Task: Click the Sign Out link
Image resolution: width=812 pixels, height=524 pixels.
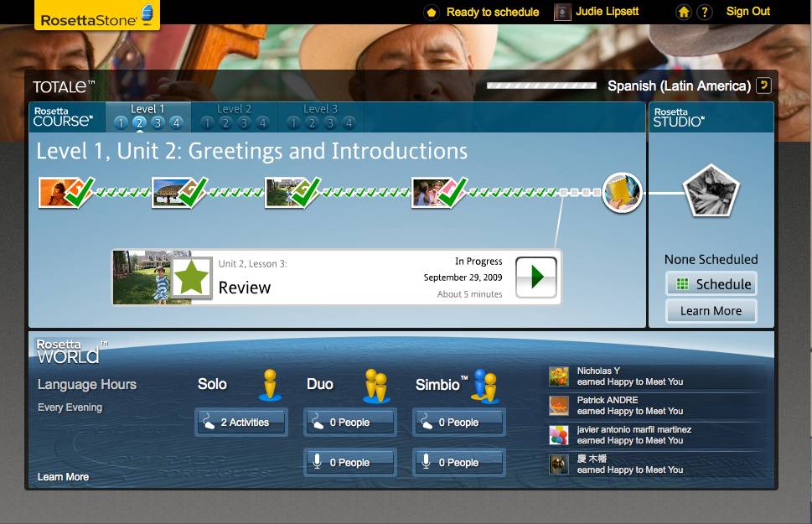Action: tap(747, 12)
